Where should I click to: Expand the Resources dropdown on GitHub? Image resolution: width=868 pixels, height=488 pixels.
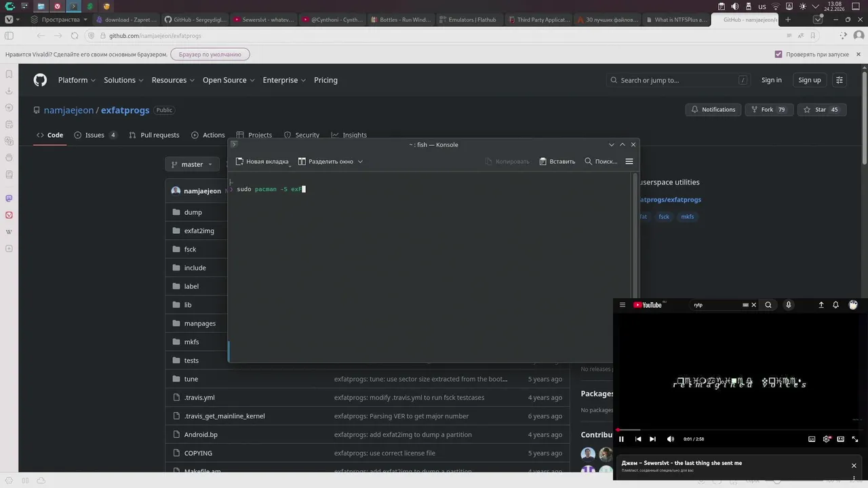pos(174,80)
